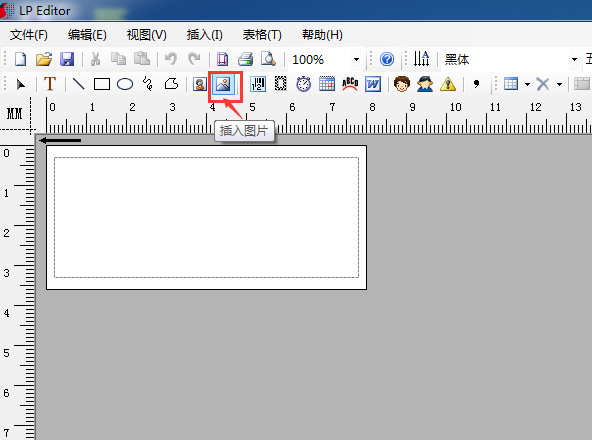
Task: Click the brown-haired face icon
Action: tap(402, 84)
